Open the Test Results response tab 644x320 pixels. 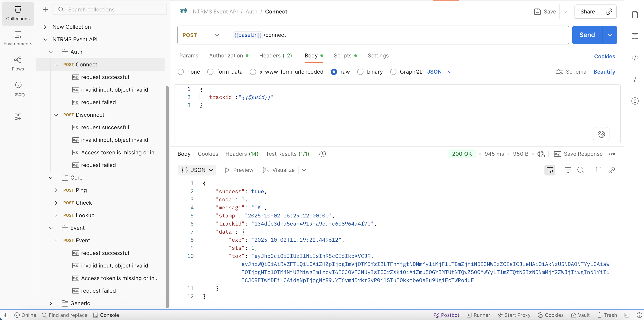[x=287, y=154]
